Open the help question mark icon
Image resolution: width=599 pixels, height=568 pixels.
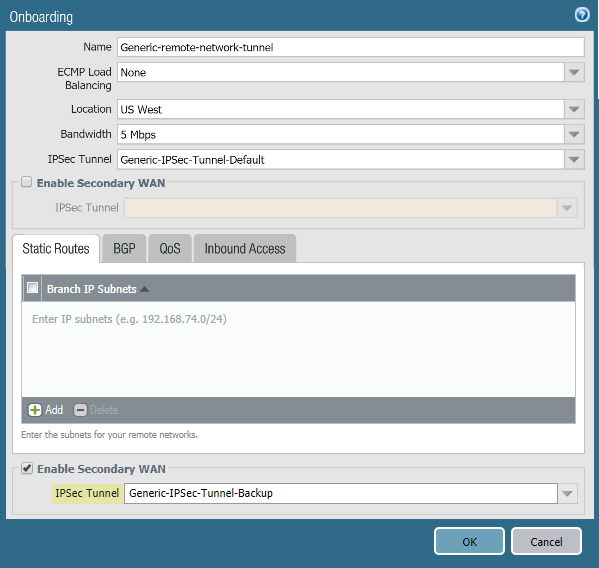pos(582,15)
